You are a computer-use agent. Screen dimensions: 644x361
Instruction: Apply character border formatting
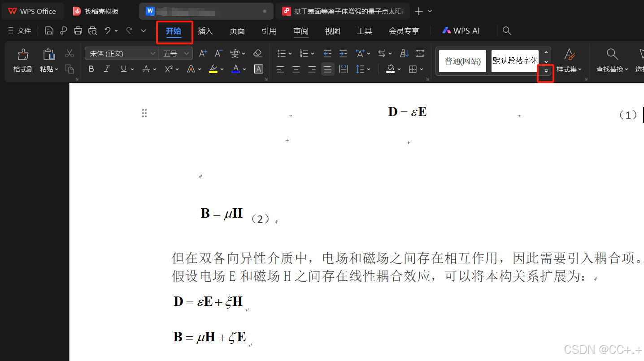pos(259,69)
